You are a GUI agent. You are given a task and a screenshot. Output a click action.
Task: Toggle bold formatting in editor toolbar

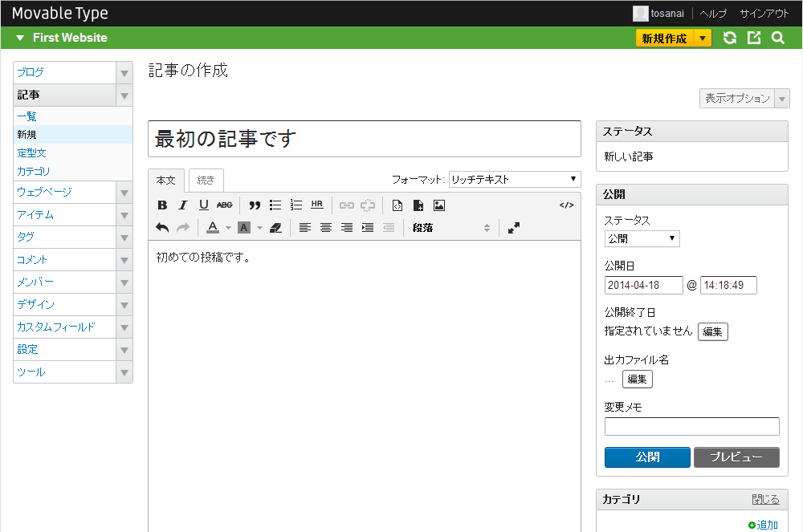[162, 205]
